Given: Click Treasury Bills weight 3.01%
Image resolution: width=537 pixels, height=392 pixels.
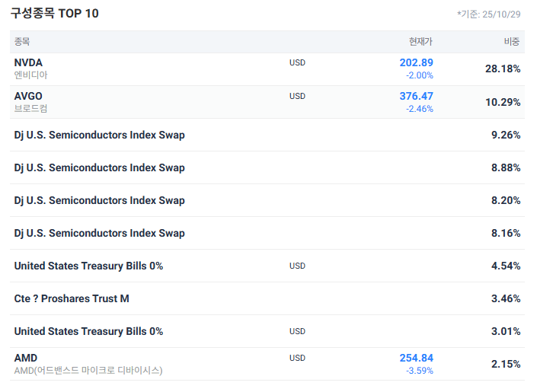Looking at the screenshot, I should click(506, 331).
